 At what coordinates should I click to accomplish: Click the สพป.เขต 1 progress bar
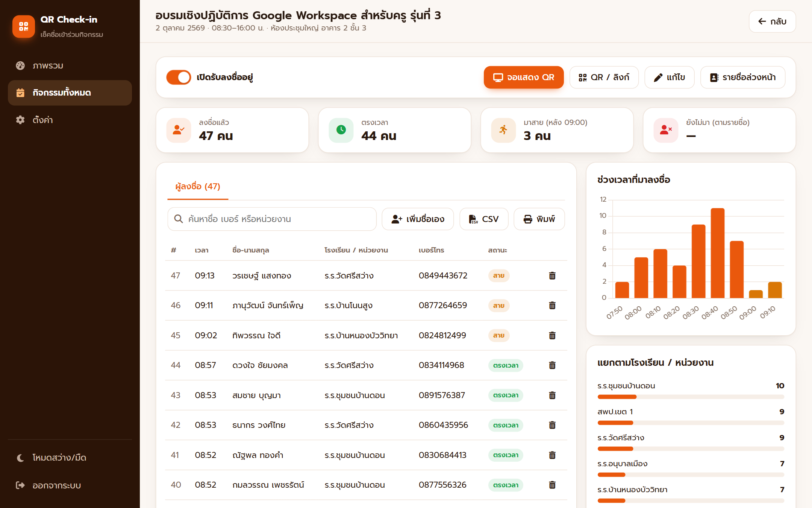click(691, 423)
